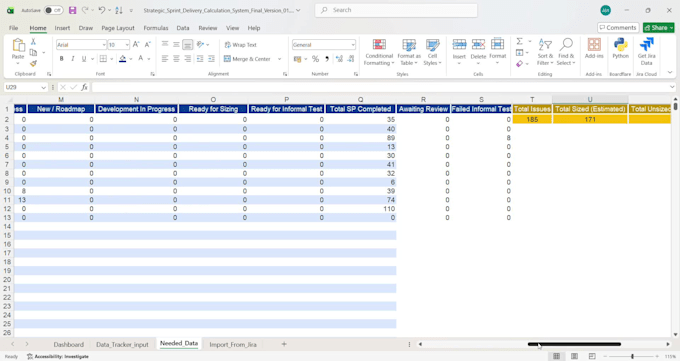Image resolution: width=680 pixels, height=361 pixels.
Task: Select column Q header
Action: [361, 99]
